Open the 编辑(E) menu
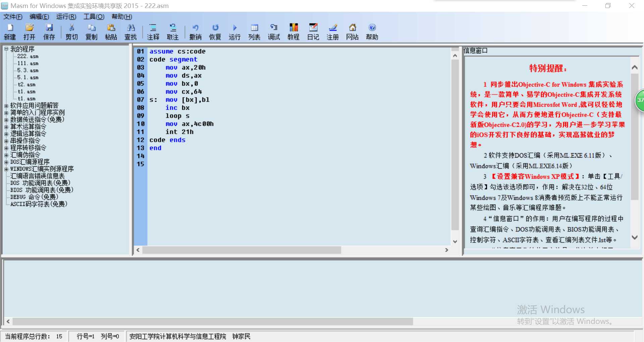Image resolution: width=644 pixels, height=342 pixels. pyautogui.click(x=39, y=17)
